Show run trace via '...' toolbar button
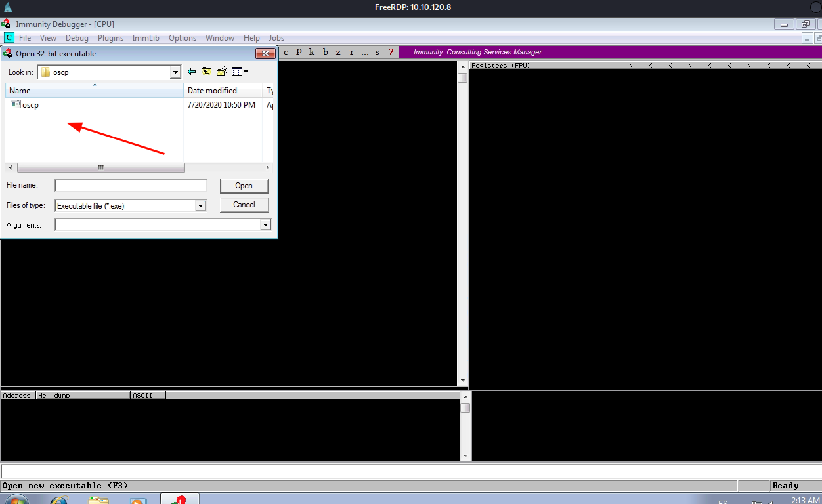The height and width of the screenshot is (504, 822). 364,52
